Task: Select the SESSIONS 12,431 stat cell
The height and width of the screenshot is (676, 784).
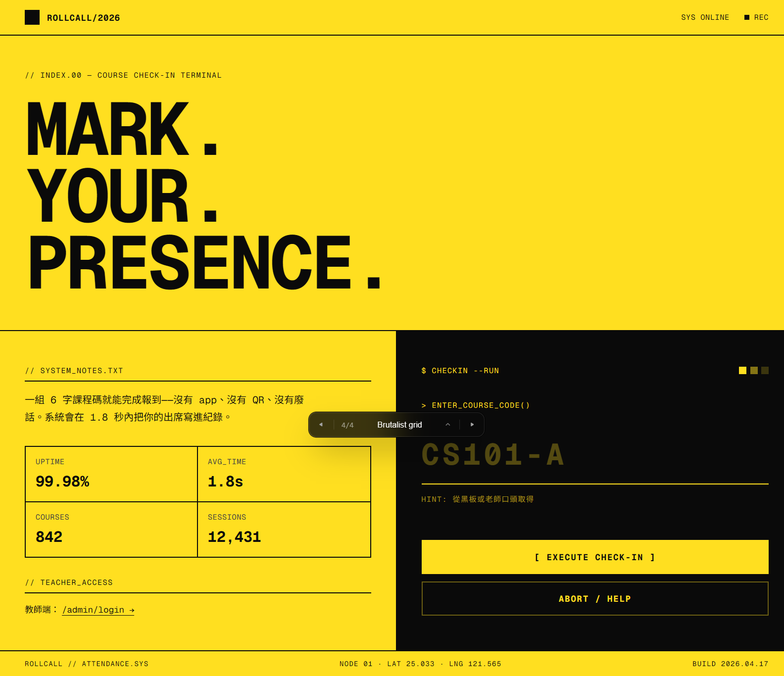Action: 284,530
